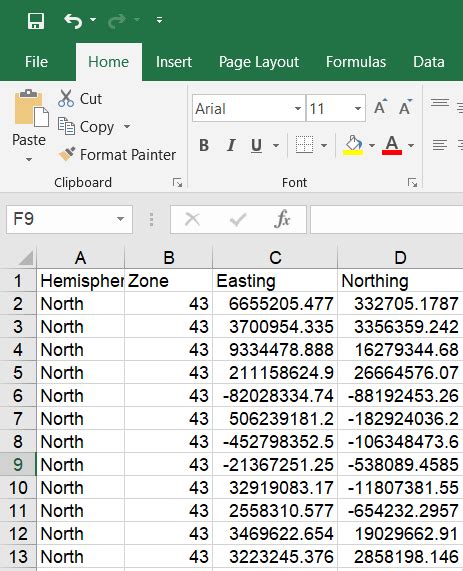Screen dimensions: 463x571
Task: Click the Undo arrow icon
Action: [73, 21]
